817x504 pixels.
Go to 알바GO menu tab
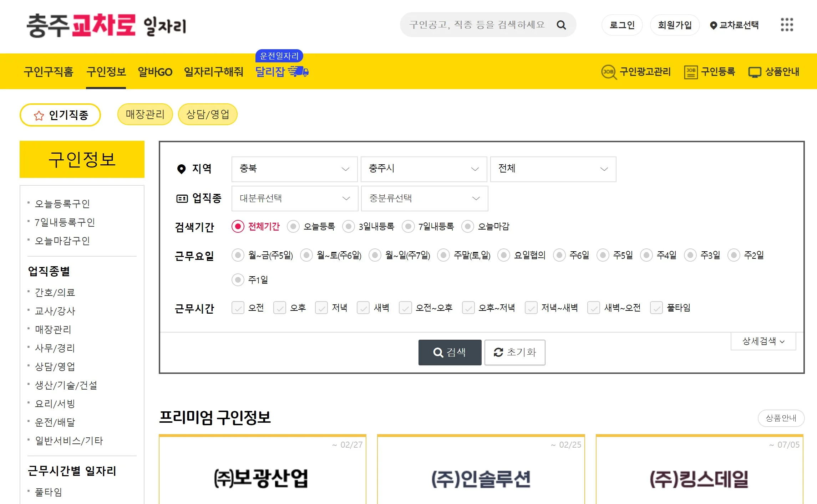coord(155,72)
